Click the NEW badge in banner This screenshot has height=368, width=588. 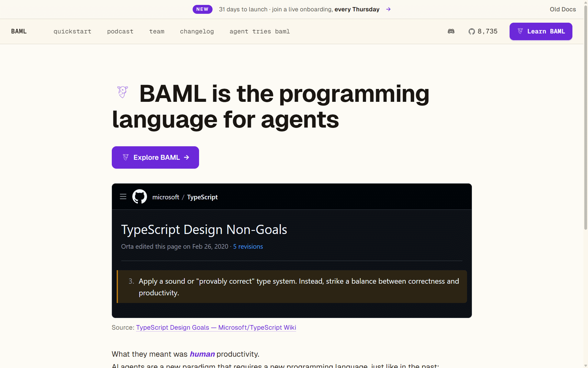[x=202, y=9]
